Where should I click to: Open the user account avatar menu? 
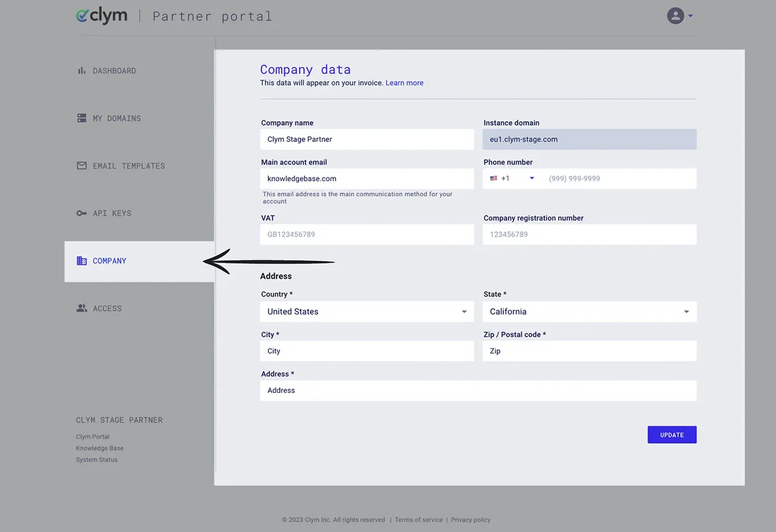pos(675,16)
